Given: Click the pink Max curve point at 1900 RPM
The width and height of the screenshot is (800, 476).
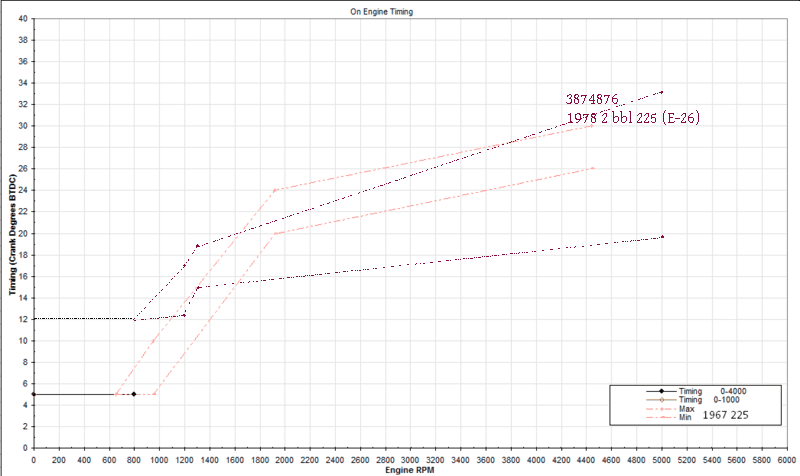Looking at the screenshot, I should click(274, 190).
